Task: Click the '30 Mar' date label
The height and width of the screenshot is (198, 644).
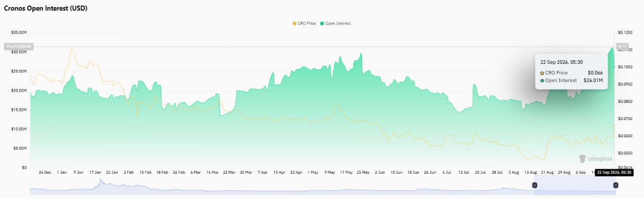Action: click(246, 172)
